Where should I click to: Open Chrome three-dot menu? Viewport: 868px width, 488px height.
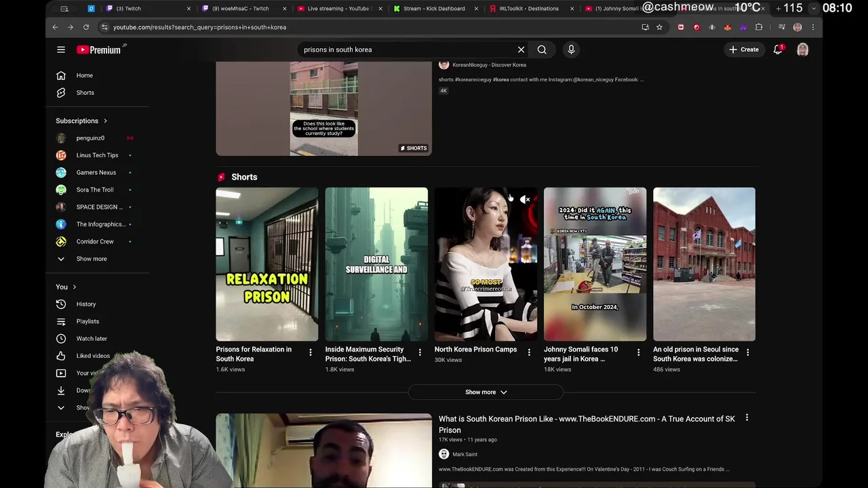(813, 27)
